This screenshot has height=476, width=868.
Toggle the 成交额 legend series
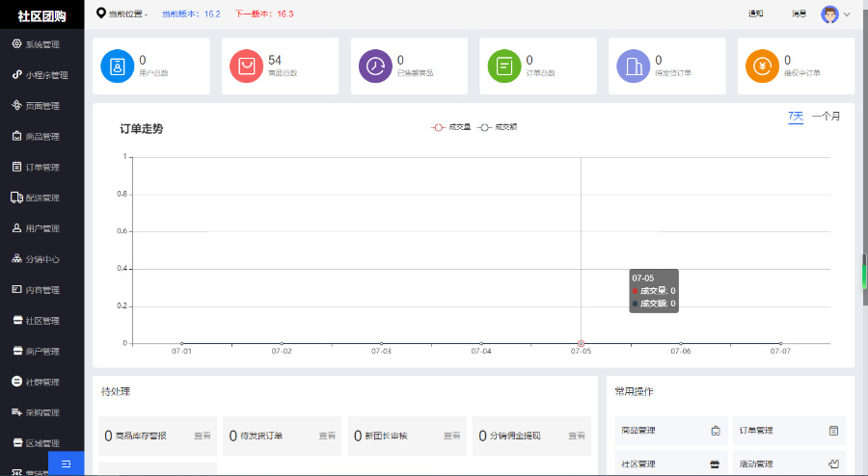[x=498, y=127]
